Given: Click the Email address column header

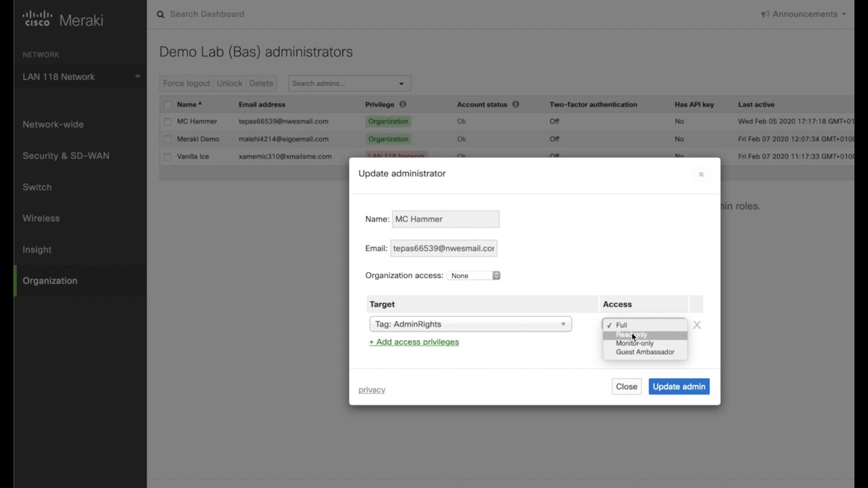Looking at the screenshot, I should [x=262, y=104].
